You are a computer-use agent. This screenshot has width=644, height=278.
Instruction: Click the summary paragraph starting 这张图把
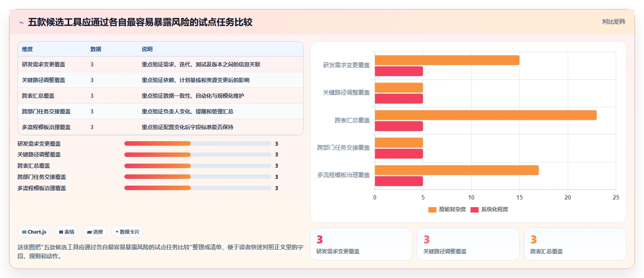click(x=161, y=252)
